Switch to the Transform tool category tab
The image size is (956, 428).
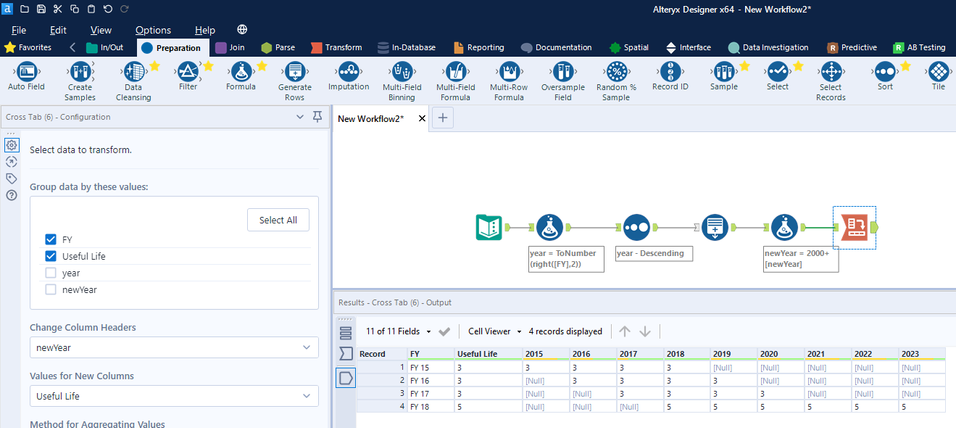[x=336, y=47]
